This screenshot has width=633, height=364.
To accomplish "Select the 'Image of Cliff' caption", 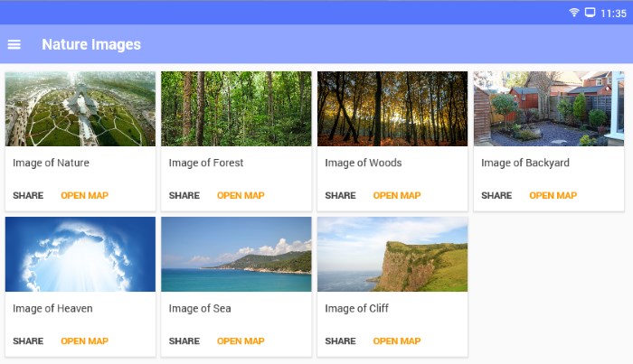I will click(356, 308).
